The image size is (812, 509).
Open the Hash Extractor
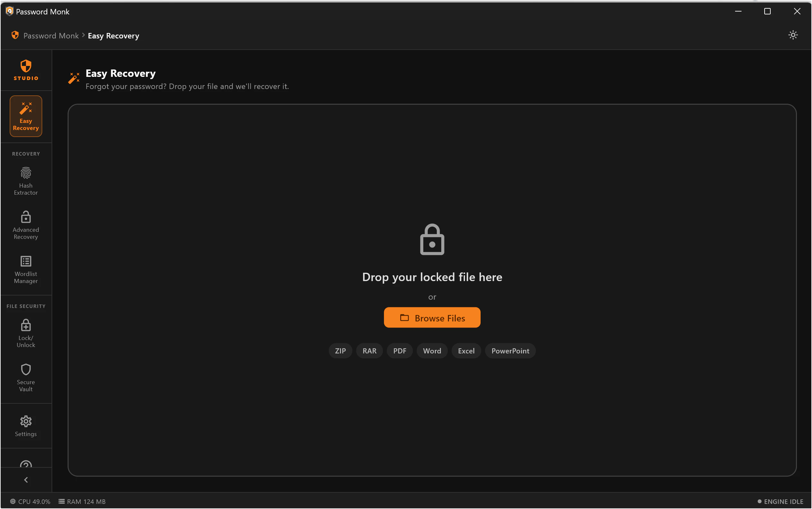(26, 181)
